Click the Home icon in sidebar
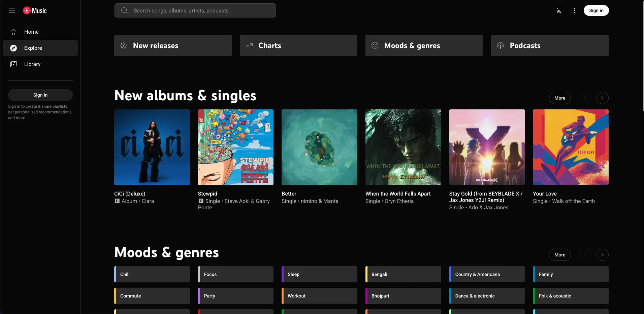The height and width of the screenshot is (314, 644). pyautogui.click(x=13, y=32)
